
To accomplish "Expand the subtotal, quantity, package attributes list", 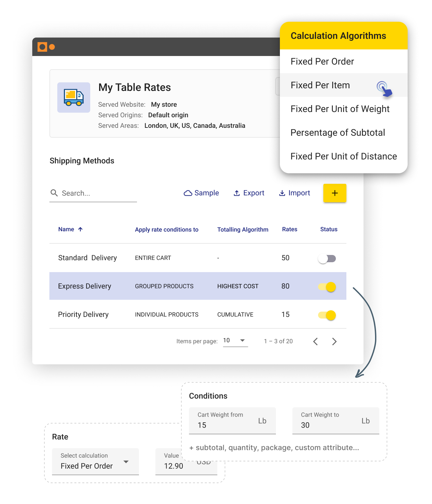I will point(274,448).
